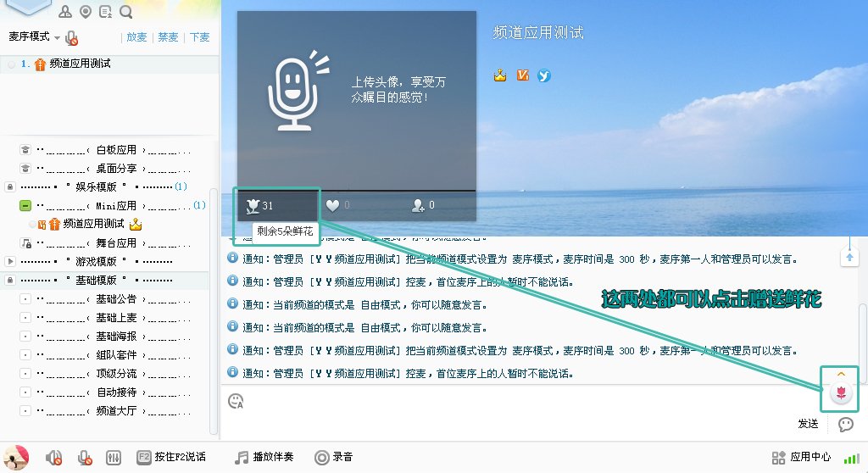Open 应用中心 app center
The width and height of the screenshot is (868, 473).
pyautogui.click(x=801, y=457)
